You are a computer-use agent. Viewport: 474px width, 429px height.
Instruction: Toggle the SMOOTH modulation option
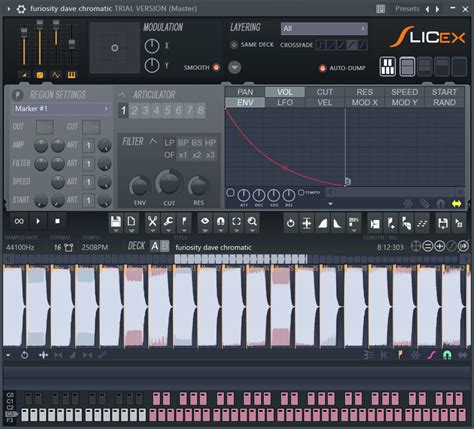(216, 67)
